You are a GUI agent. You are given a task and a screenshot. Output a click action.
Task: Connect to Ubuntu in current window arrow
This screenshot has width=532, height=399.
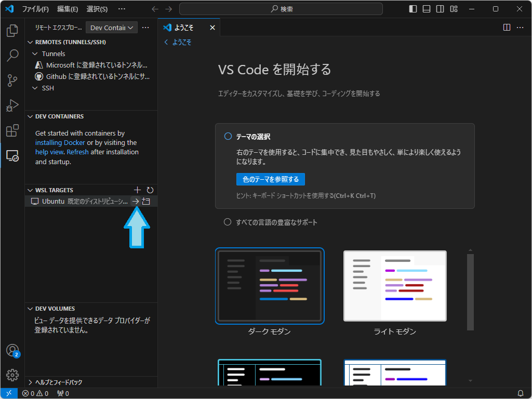pos(136,201)
